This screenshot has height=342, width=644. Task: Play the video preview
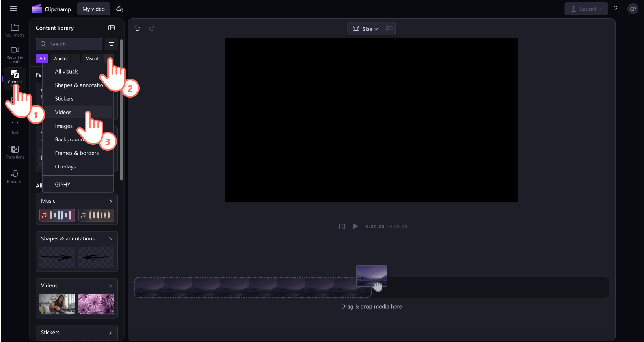(x=355, y=226)
